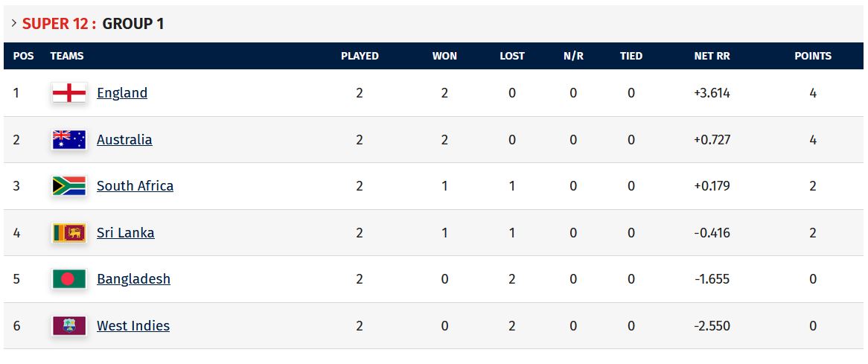
Task: Click the TEAMS column header
Action: [67, 56]
